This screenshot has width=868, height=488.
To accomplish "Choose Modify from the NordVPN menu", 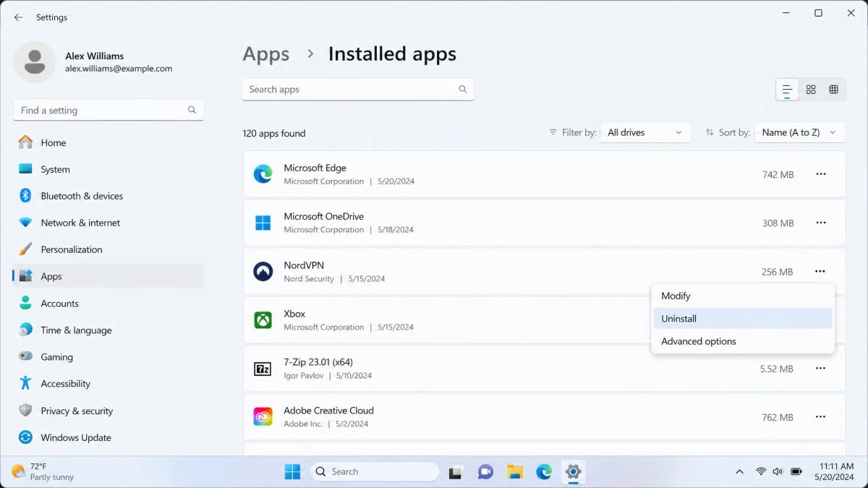I will [743, 296].
